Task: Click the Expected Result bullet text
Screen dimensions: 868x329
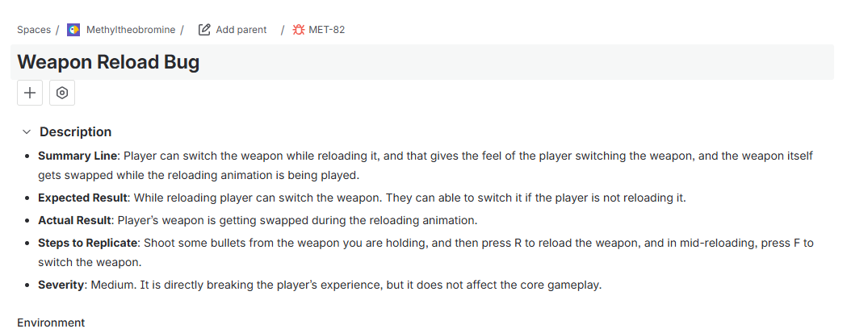Action: [362, 198]
